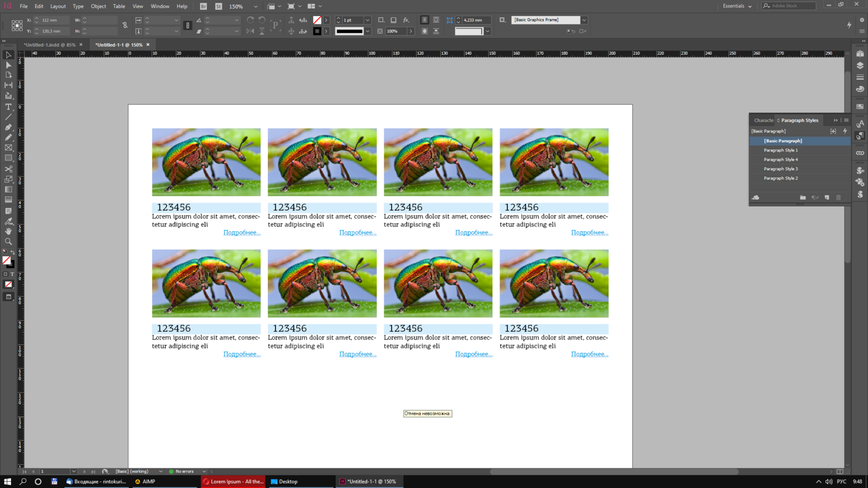Open Adobe Bridge with the Br icon

203,6
